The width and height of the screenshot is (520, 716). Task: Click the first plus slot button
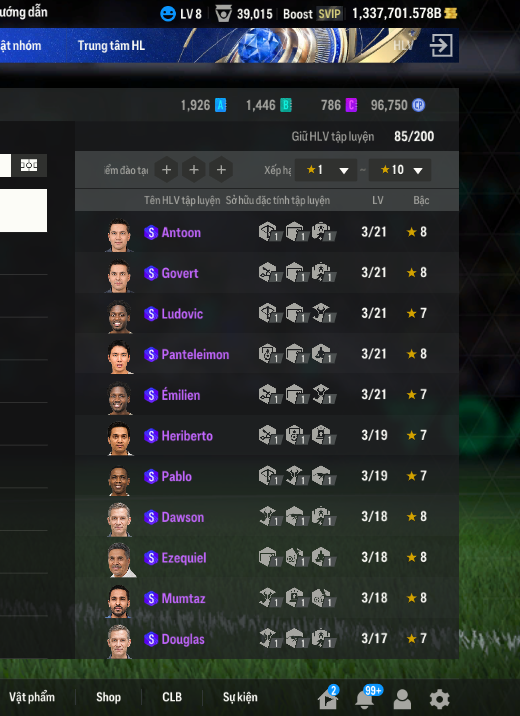pyautogui.click(x=167, y=170)
